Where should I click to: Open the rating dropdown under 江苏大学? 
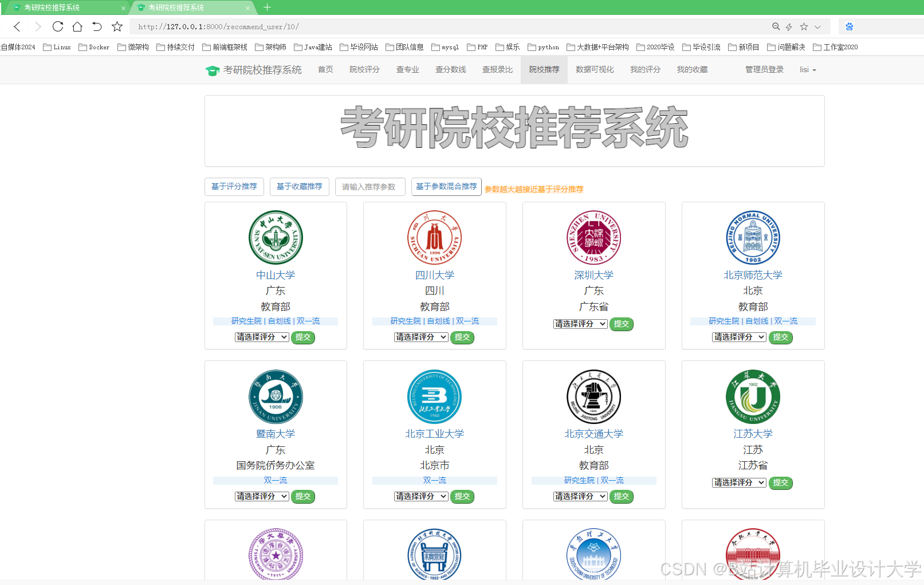pos(738,482)
